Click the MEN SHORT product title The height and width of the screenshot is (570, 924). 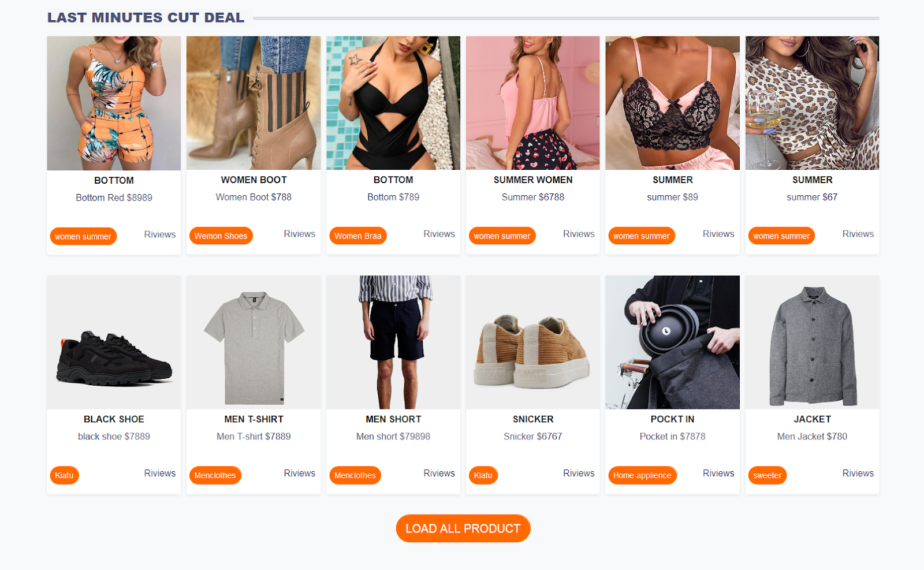(x=393, y=419)
